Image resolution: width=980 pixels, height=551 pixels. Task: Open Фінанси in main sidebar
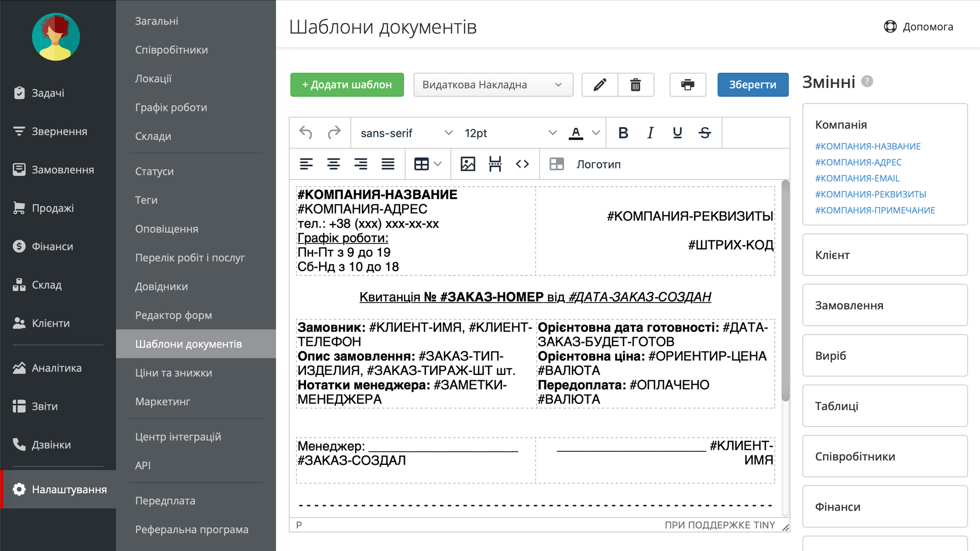58,246
